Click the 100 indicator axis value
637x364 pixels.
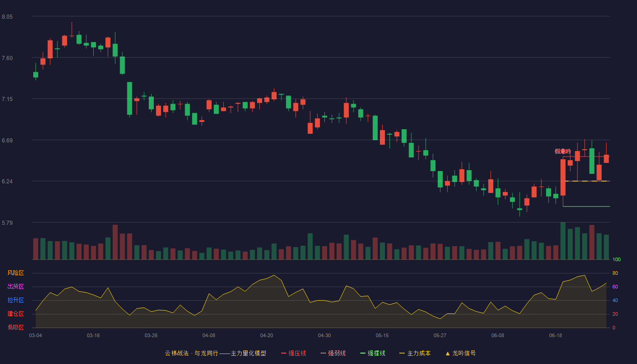[617, 259]
